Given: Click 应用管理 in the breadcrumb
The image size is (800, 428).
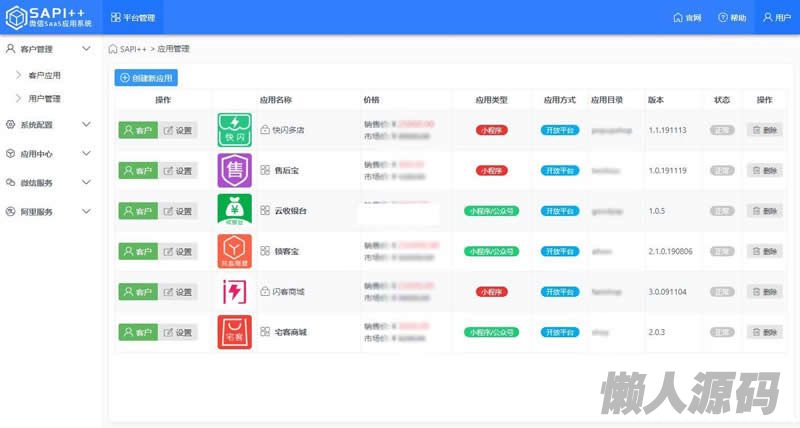Looking at the screenshot, I should pyautogui.click(x=173, y=49).
